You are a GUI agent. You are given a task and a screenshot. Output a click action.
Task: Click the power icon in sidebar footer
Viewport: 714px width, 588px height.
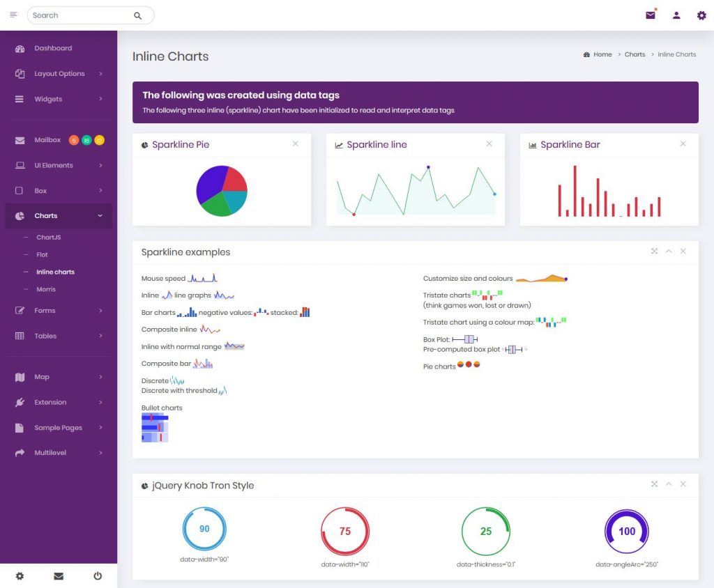(x=98, y=575)
